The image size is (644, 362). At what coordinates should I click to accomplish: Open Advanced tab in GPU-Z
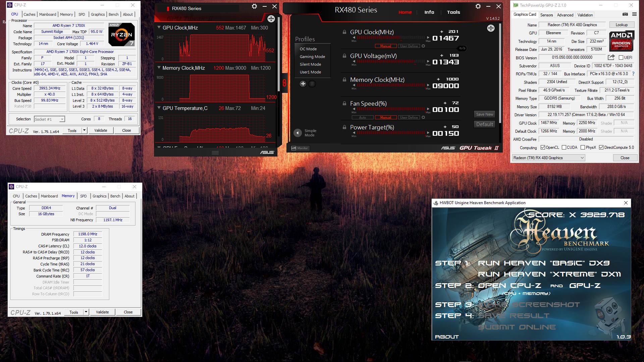point(565,15)
